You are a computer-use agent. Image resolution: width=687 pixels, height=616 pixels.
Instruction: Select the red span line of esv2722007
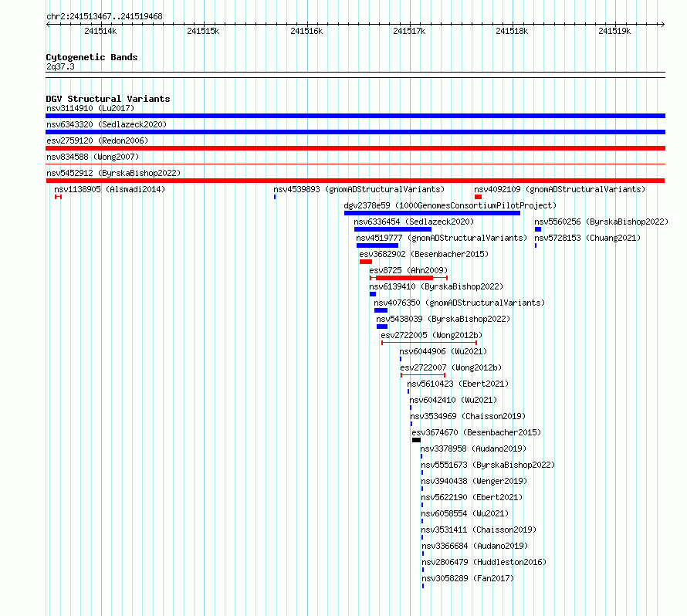click(423, 375)
